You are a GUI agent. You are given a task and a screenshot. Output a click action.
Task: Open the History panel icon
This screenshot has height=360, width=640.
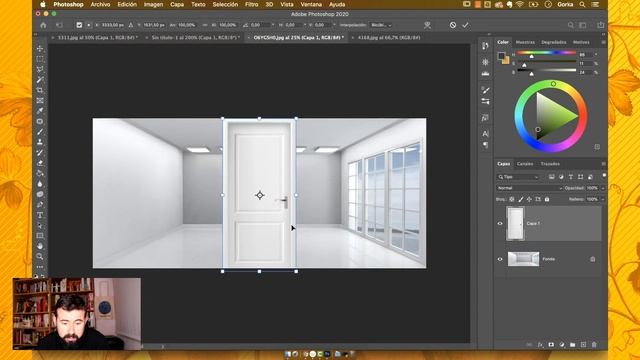click(485, 46)
